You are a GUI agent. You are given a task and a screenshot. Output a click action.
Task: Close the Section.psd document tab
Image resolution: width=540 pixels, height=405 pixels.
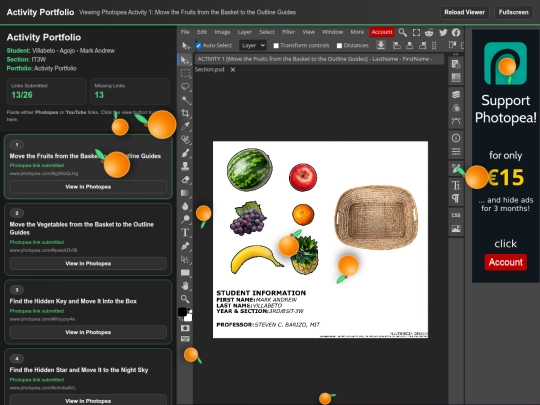[233, 70]
